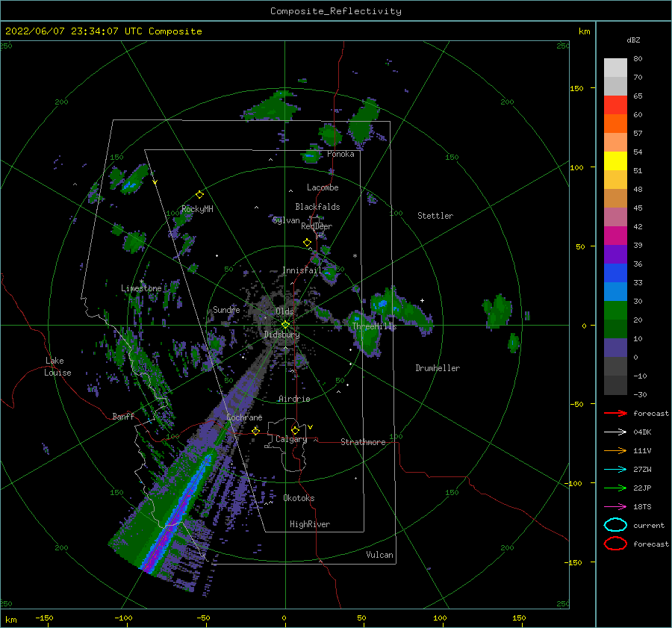Click the red forecast ellipse icon
The height and width of the screenshot is (628, 672).
[x=615, y=544]
